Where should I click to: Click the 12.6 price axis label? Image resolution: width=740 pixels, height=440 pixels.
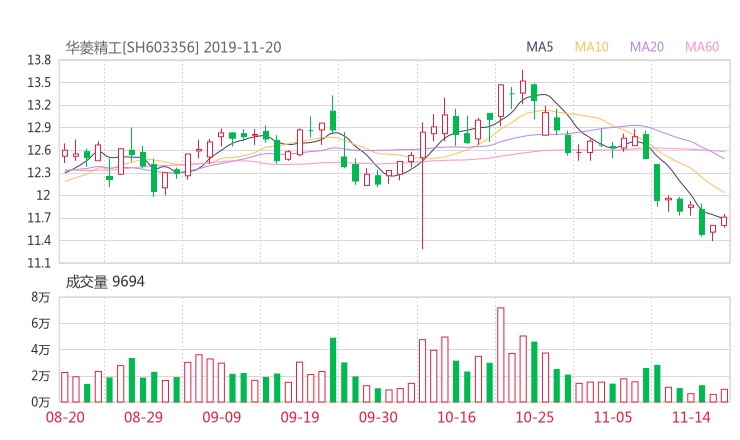39,150
